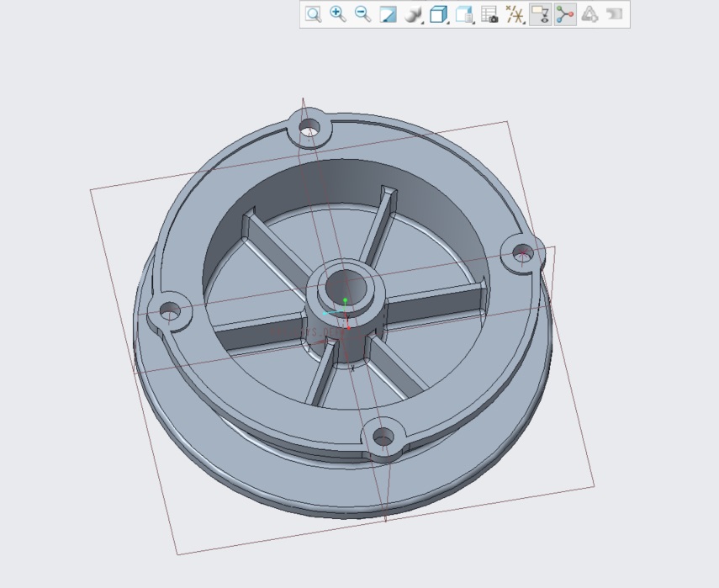Open View Manager table-camera icon
Image resolution: width=719 pixels, height=588 pixels.
click(x=489, y=14)
